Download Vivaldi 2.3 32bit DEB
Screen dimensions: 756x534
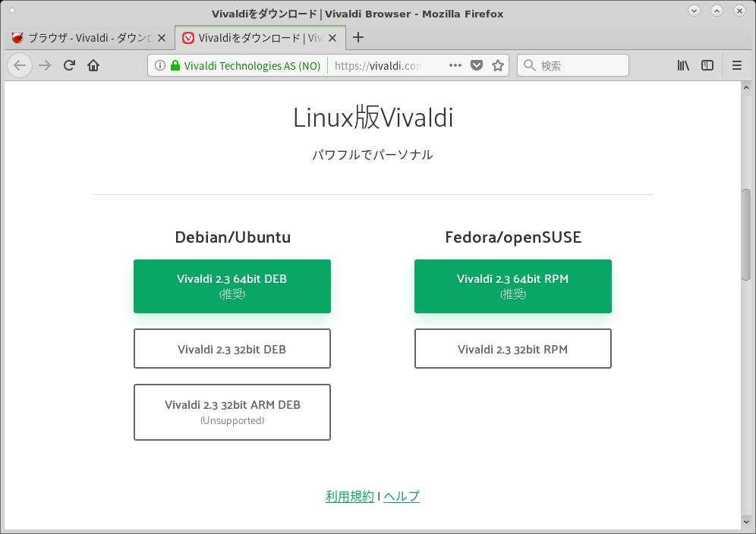pos(232,348)
